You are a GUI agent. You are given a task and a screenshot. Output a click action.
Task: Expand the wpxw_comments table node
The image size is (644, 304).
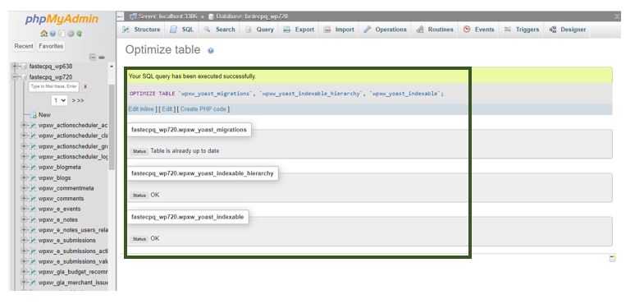point(24,199)
